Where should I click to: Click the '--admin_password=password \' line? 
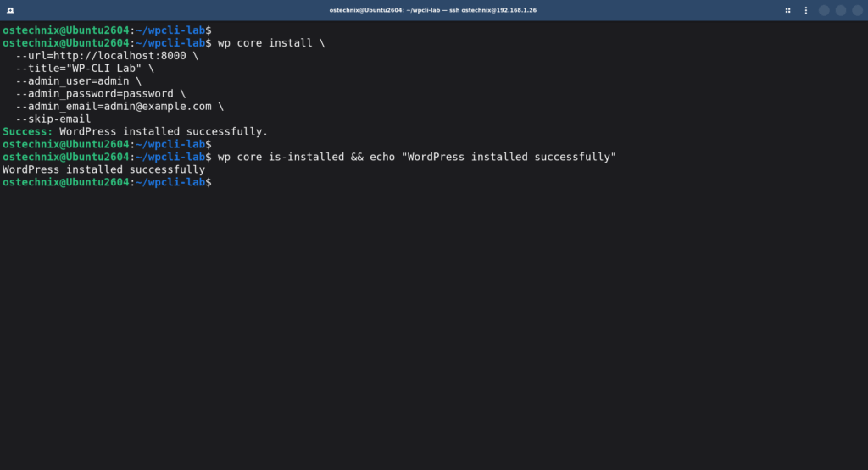pyautogui.click(x=101, y=94)
